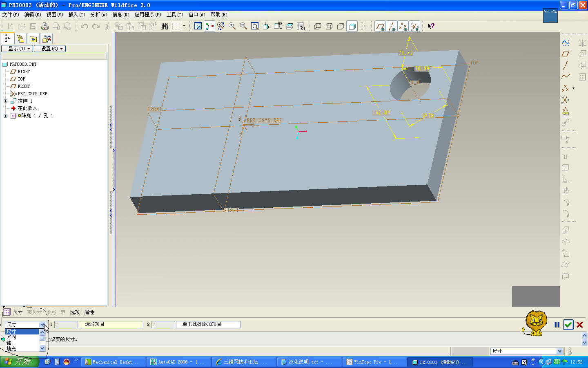Open the 分析 (Analysis) menu

(x=99, y=15)
